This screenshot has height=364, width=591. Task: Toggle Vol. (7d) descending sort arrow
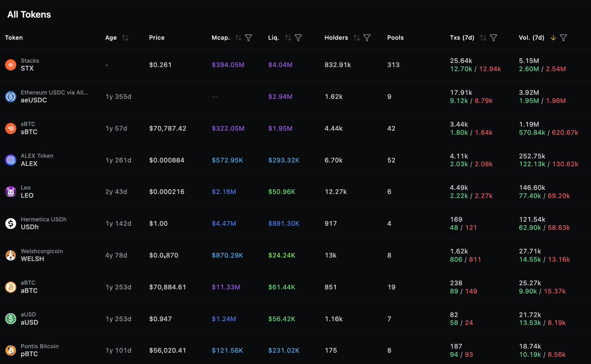tap(553, 37)
